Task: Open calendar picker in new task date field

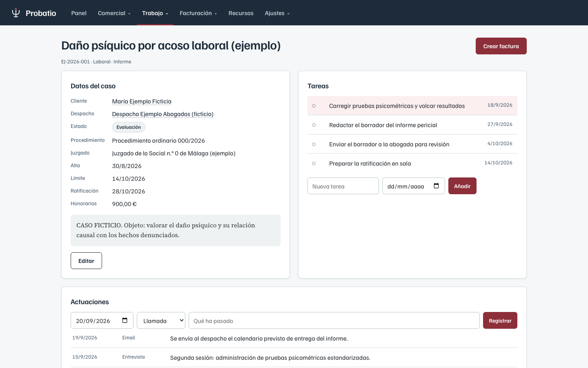Action: click(436, 186)
